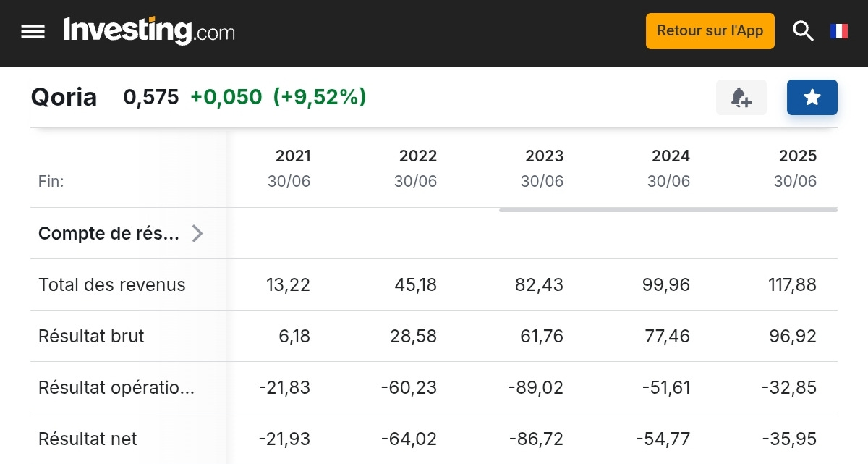Click the horizontal table scrollbar
Viewport: 868px width, 464px height.
[x=668, y=210]
